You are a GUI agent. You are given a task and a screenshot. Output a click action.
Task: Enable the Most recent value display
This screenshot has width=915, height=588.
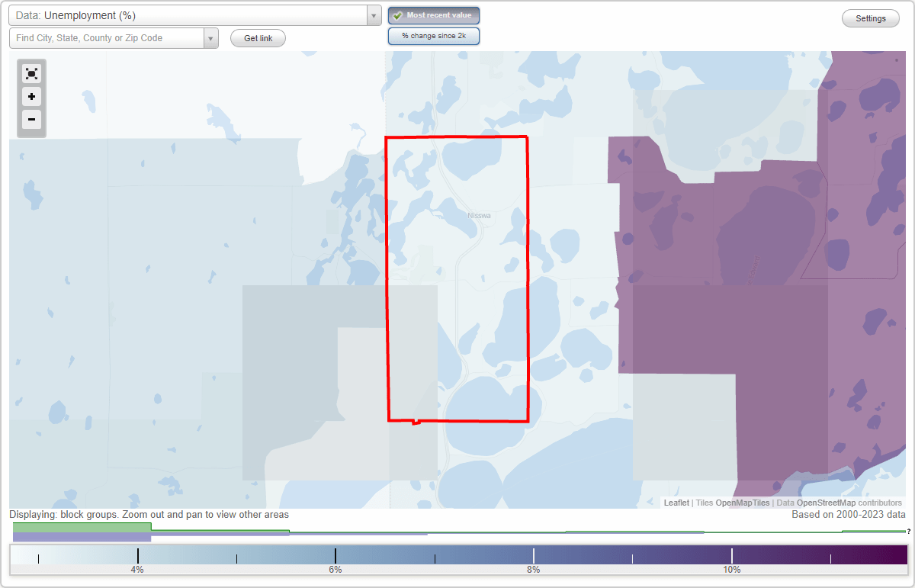click(x=433, y=14)
